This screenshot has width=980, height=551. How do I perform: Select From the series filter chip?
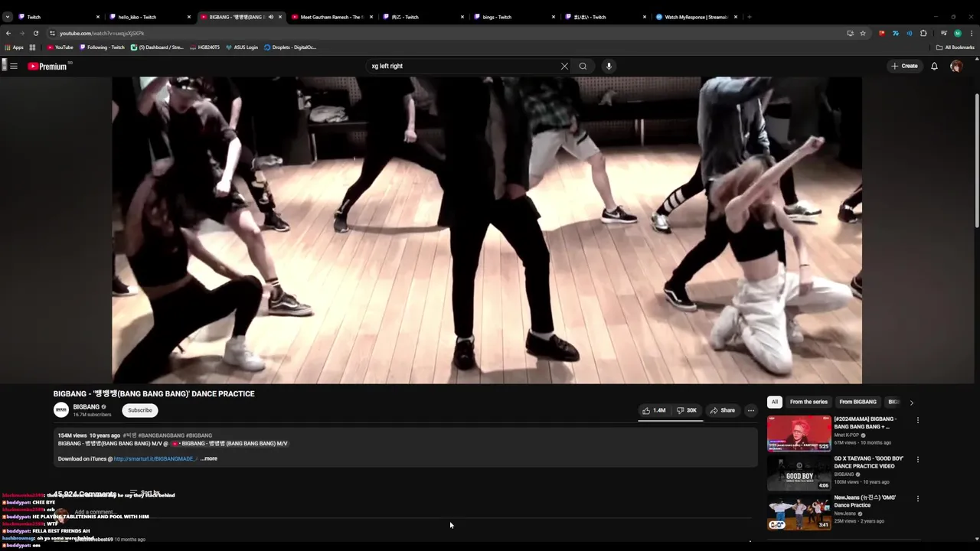coord(808,402)
